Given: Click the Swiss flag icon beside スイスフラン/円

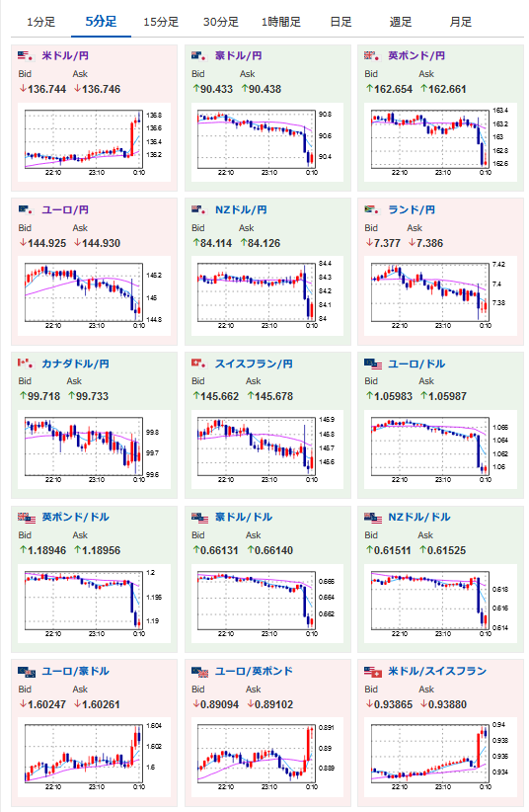Looking at the screenshot, I should 198,364.
